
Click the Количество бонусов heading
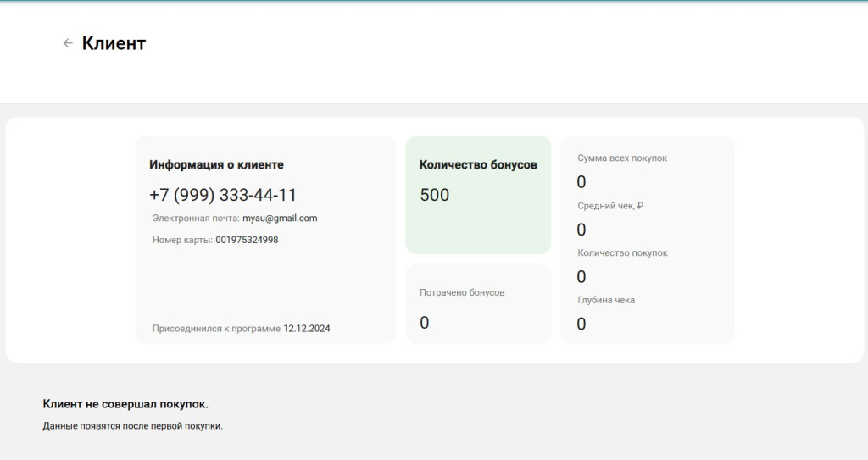point(478,164)
